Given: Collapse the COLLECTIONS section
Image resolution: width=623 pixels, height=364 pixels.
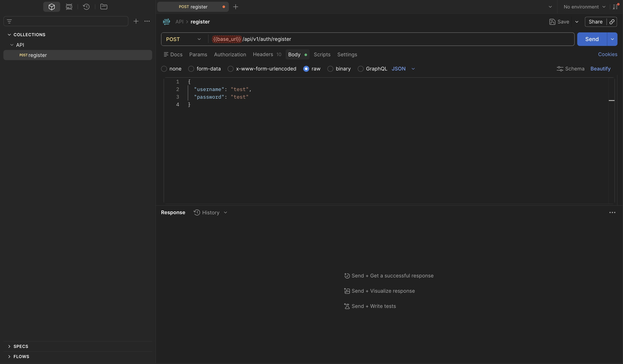Looking at the screenshot, I should pyautogui.click(x=9, y=34).
